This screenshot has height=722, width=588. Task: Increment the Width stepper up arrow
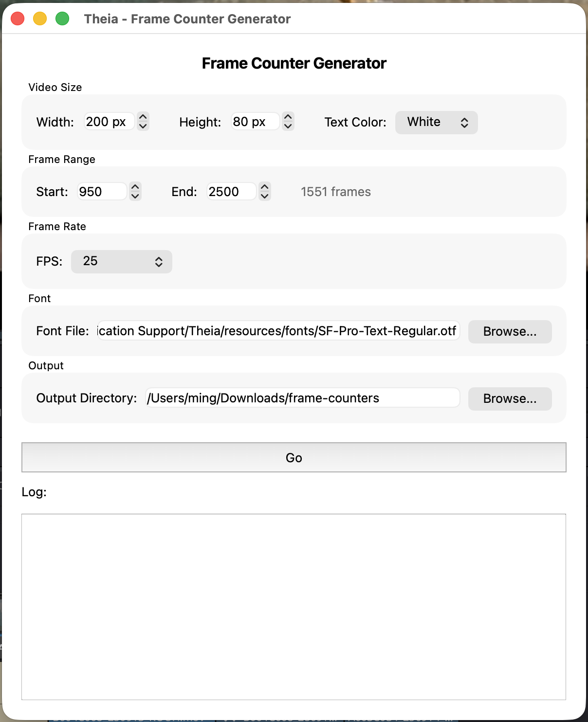point(143,117)
